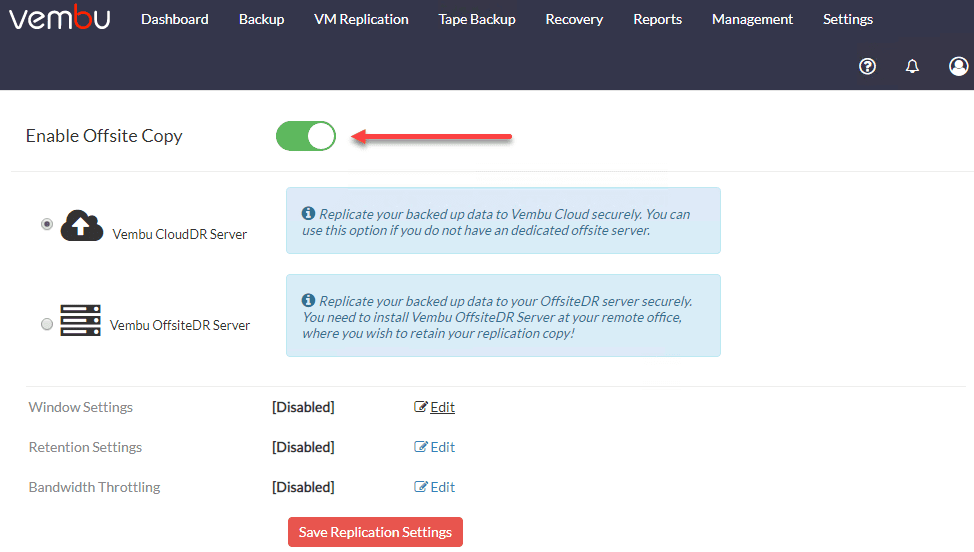Image resolution: width=974 pixels, height=552 pixels.
Task: Select the Vembu OffsiteDR Server radio button
Action: coord(47,324)
